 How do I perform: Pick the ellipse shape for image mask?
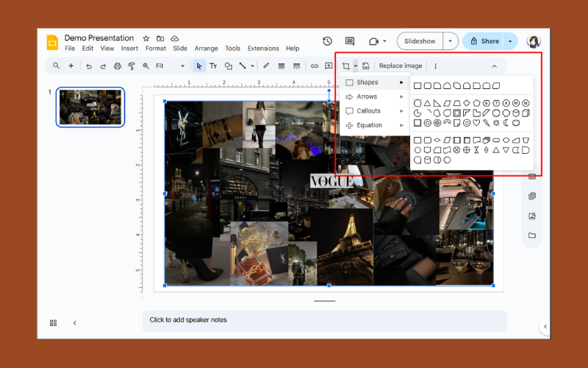(x=417, y=103)
